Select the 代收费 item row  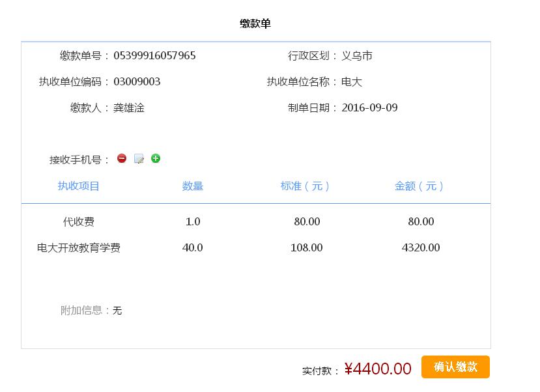(79, 222)
